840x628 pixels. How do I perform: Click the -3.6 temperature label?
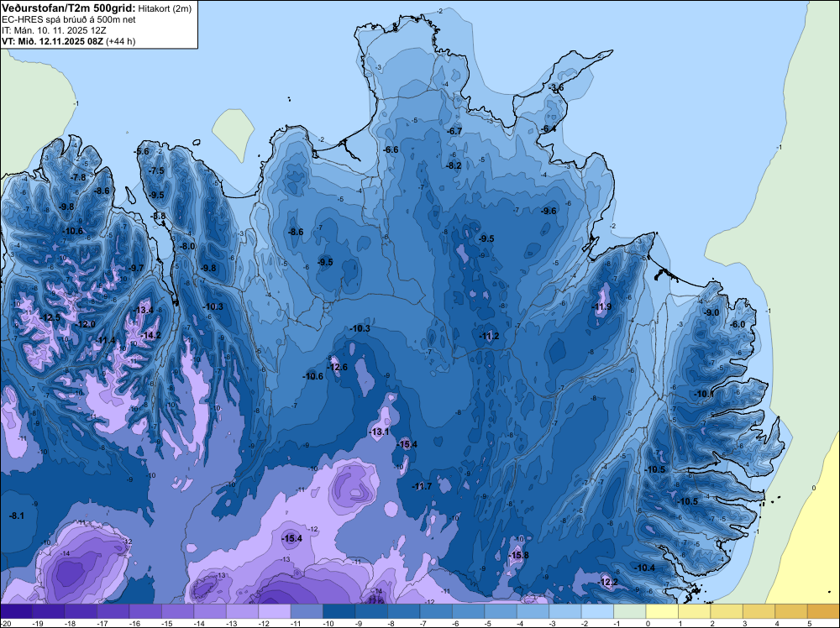click(557, 88)
